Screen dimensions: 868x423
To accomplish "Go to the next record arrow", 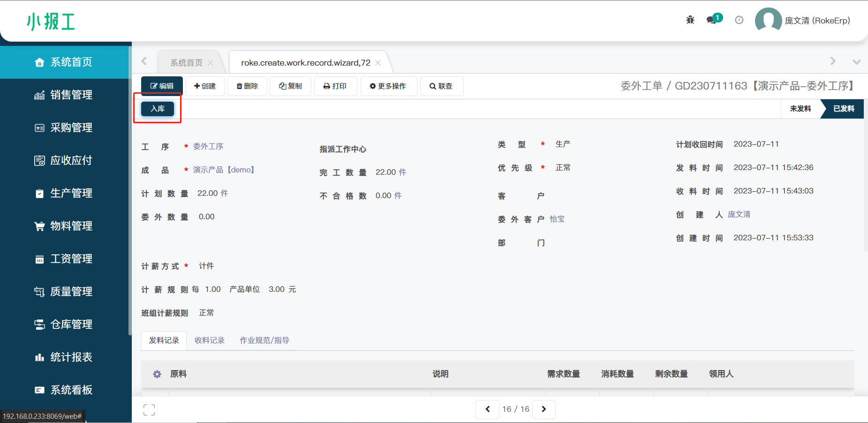I will click(544, 409).
